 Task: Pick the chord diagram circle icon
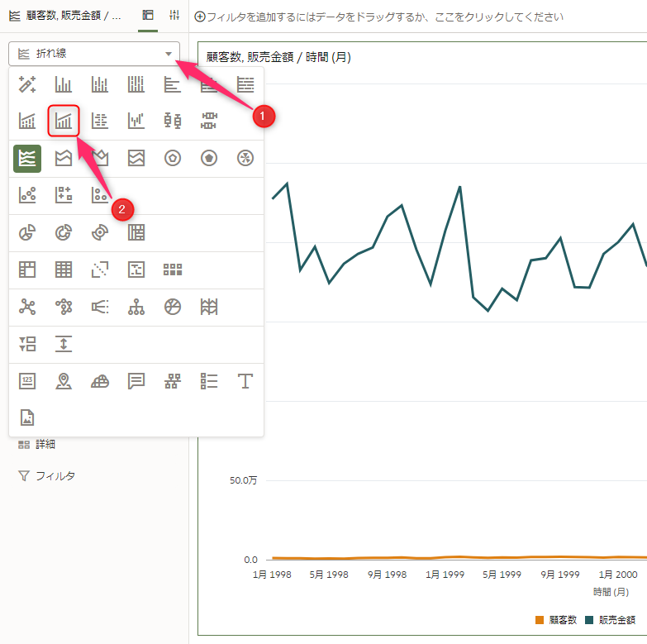(173, 307)
